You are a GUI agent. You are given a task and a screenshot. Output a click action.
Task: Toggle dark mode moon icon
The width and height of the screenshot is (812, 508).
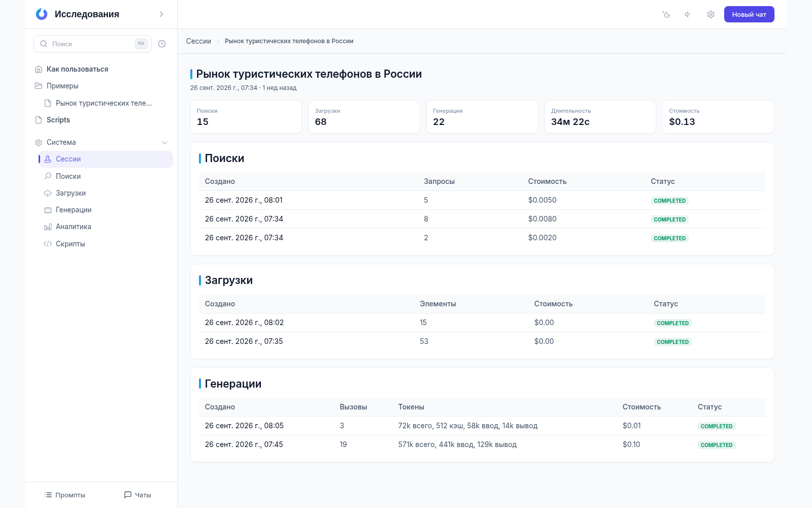(x=666, y=14)
